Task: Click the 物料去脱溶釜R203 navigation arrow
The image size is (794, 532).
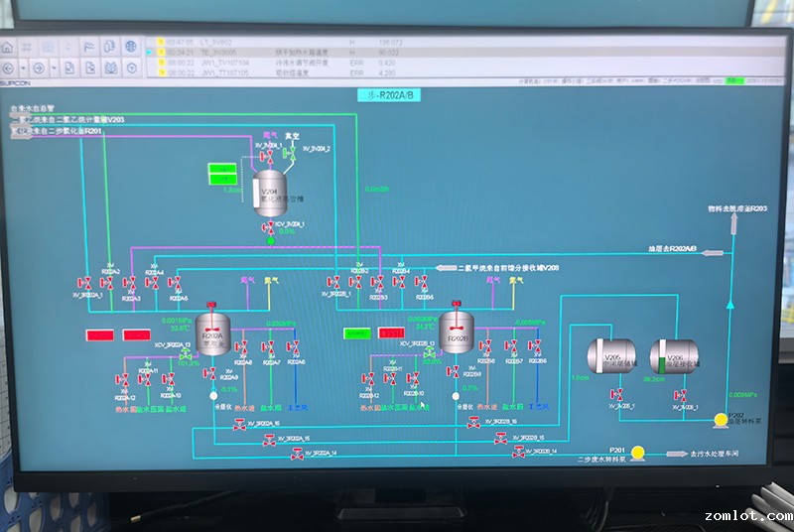Action: click(734, 225)
